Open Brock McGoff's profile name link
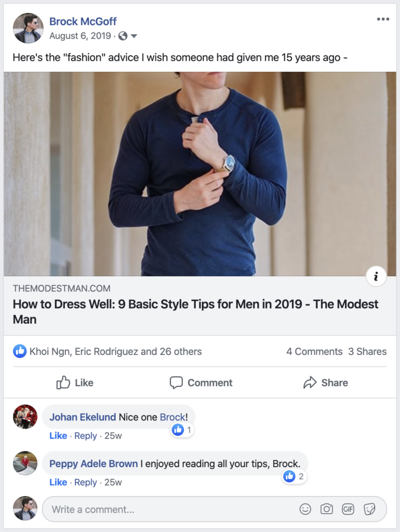This screenshot has height=532, width=400. click(83, 21)
